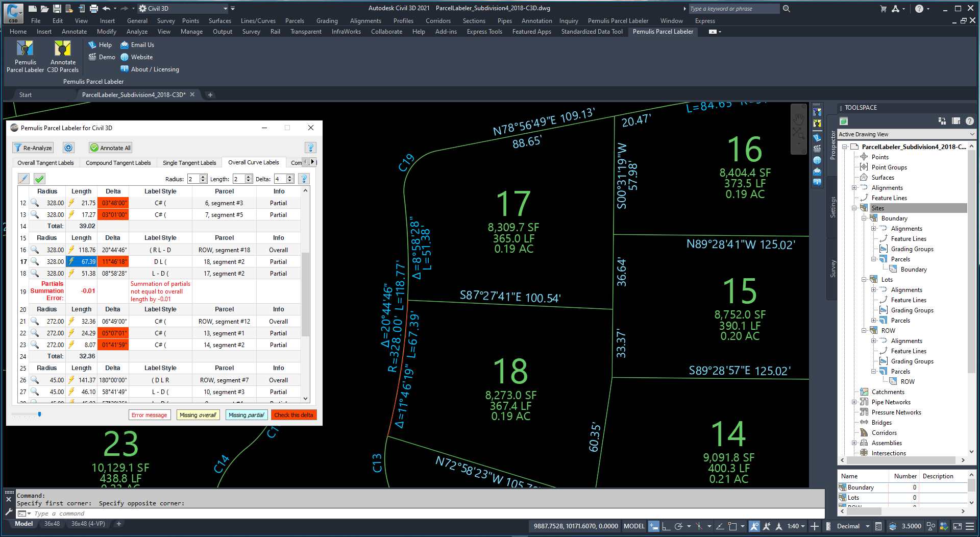Click the green checkmark icon above the table
Screen dimensions: 980x537
(x=39, y=179)
